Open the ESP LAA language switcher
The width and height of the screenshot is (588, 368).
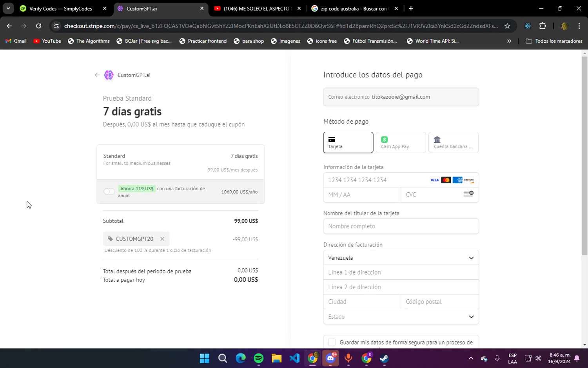pos(512,358)
